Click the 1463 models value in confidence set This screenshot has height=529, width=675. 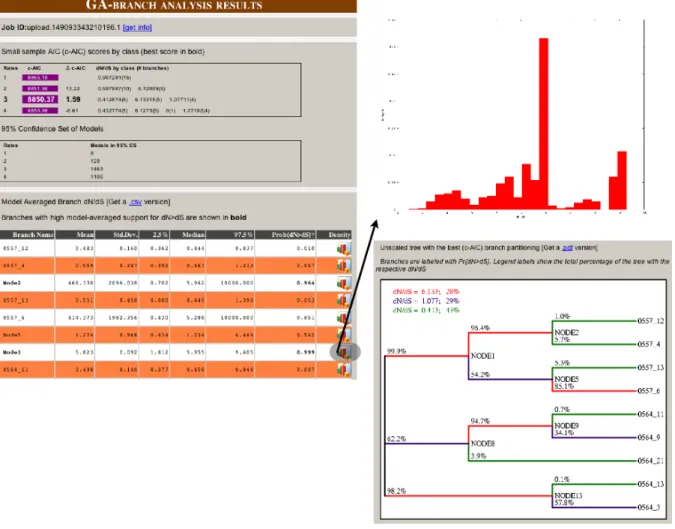click(x=96, y=169)
